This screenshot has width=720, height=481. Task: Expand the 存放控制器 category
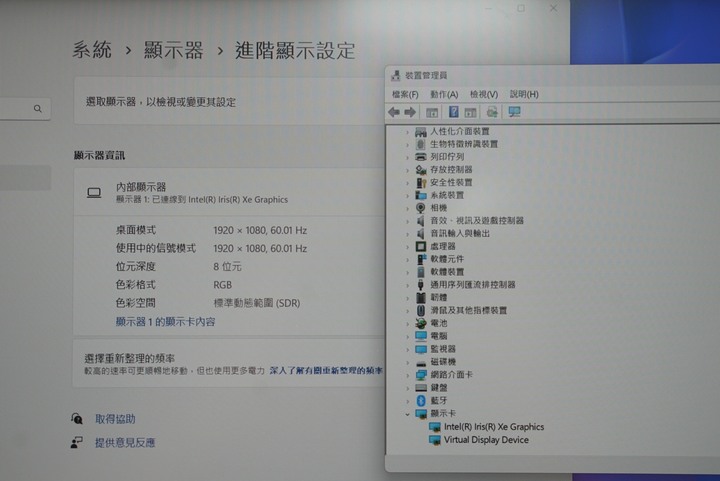(x=407, y=170)
